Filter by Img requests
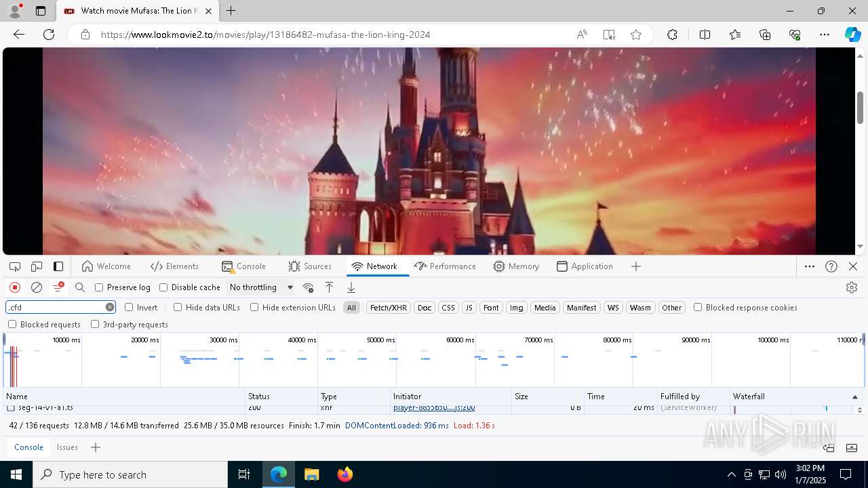The height and width of the screenshot is (488, 868). tap(516, 308)
